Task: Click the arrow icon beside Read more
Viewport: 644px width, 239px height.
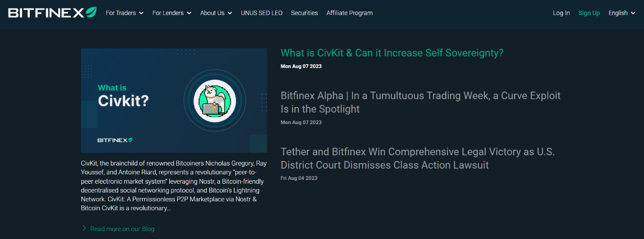Action: (84, 228)
